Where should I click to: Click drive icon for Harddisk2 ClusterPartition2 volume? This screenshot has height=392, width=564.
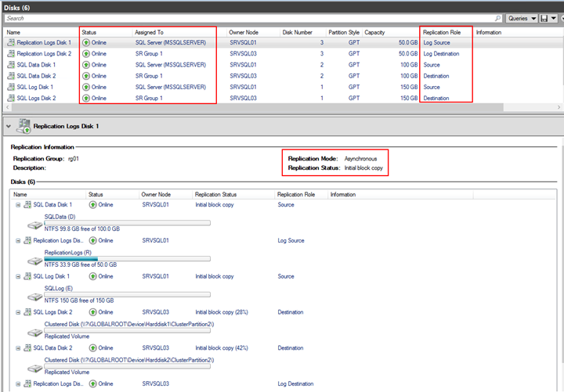coord(35,369)
